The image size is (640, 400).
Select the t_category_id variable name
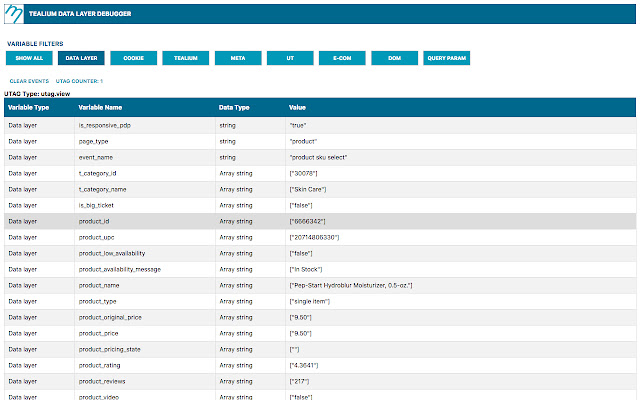97,173
